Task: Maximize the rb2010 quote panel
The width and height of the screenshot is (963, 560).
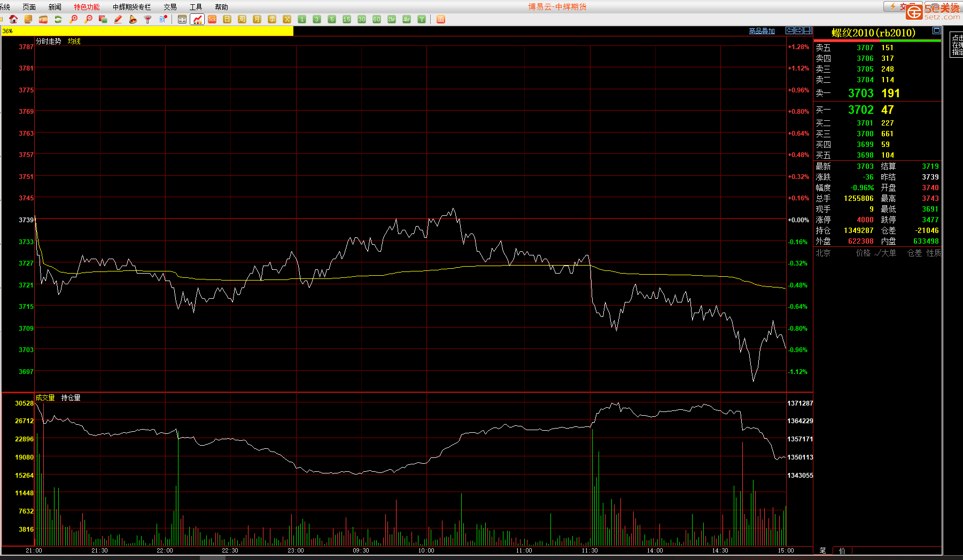Action: click(936, 30)
